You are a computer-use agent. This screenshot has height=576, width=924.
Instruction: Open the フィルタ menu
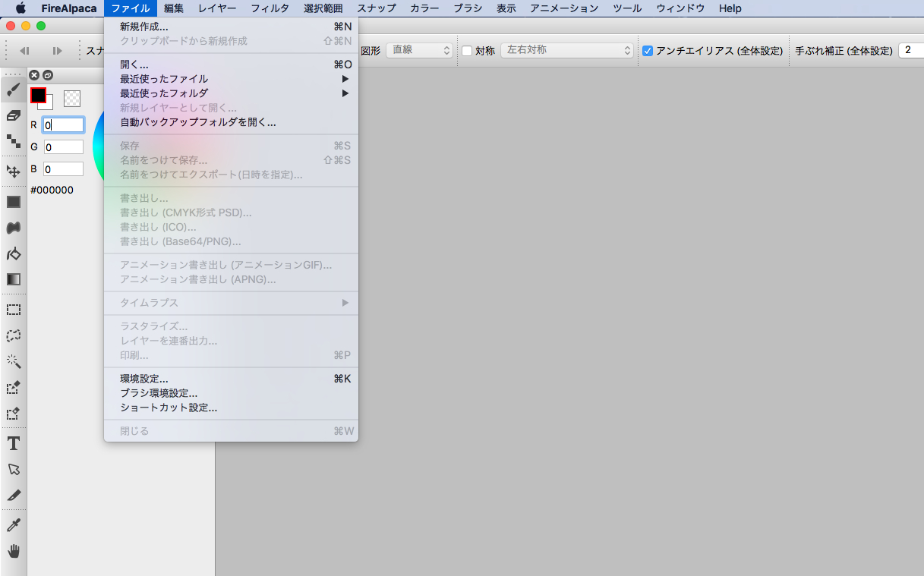click(x=270, y=8)
